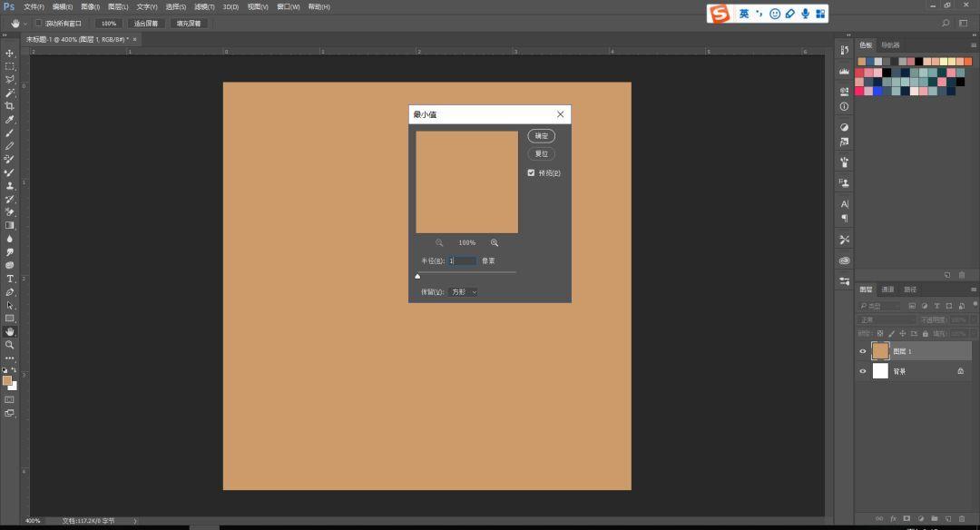Click the 100% zoom button in options bar
The image size is (980, 530).
click(109, 23)
